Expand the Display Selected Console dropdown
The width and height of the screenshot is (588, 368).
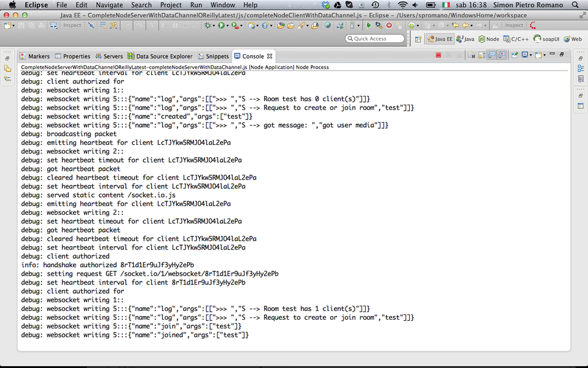530,55
